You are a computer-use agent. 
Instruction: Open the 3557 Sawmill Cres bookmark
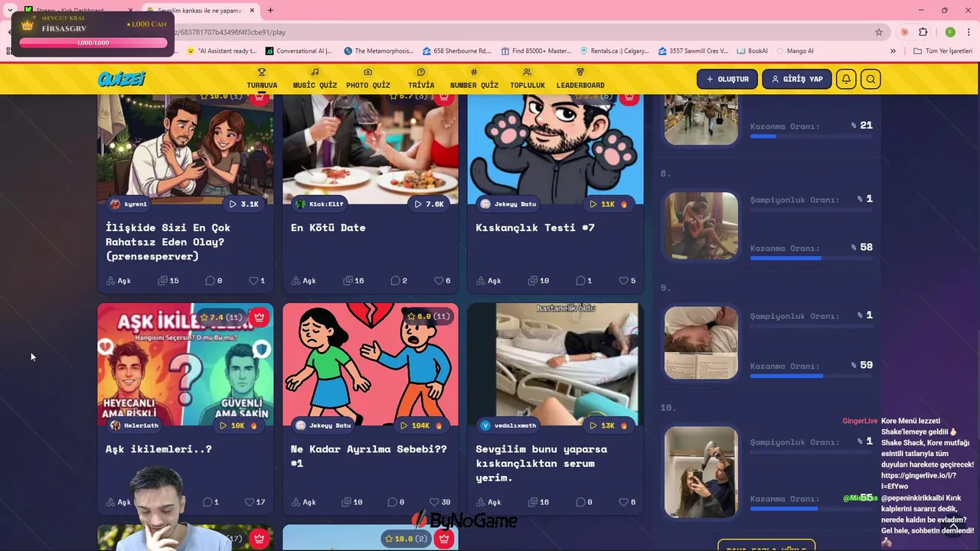[694, 51]
